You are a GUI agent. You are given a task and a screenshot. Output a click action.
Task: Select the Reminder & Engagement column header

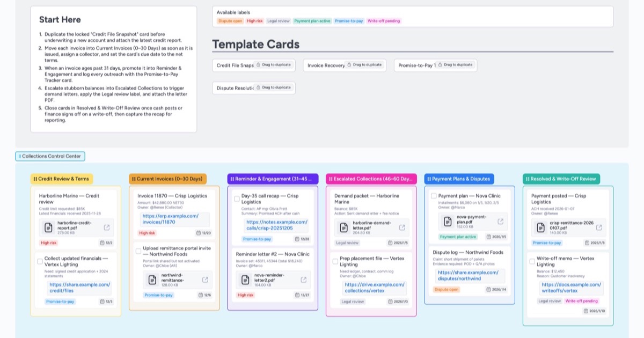273,179
